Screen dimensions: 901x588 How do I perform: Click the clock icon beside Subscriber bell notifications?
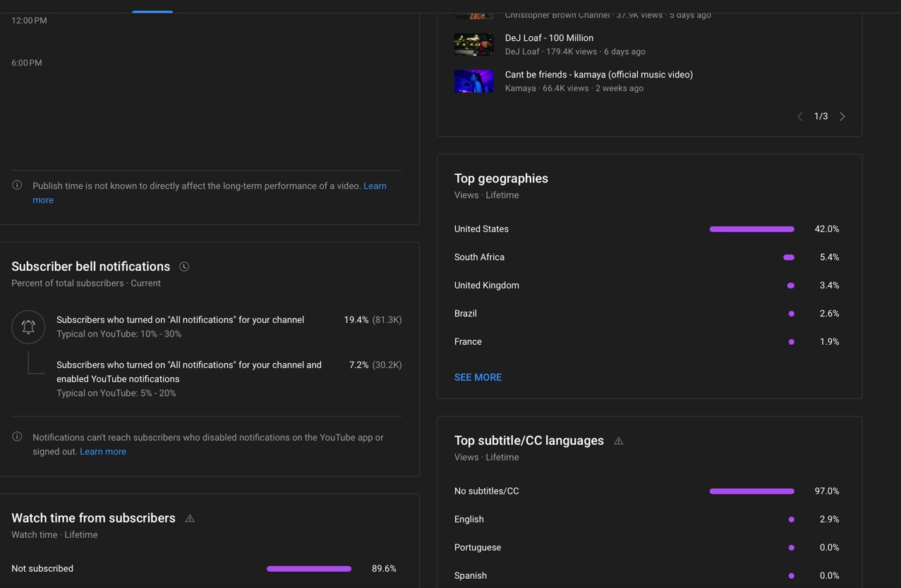184,267
